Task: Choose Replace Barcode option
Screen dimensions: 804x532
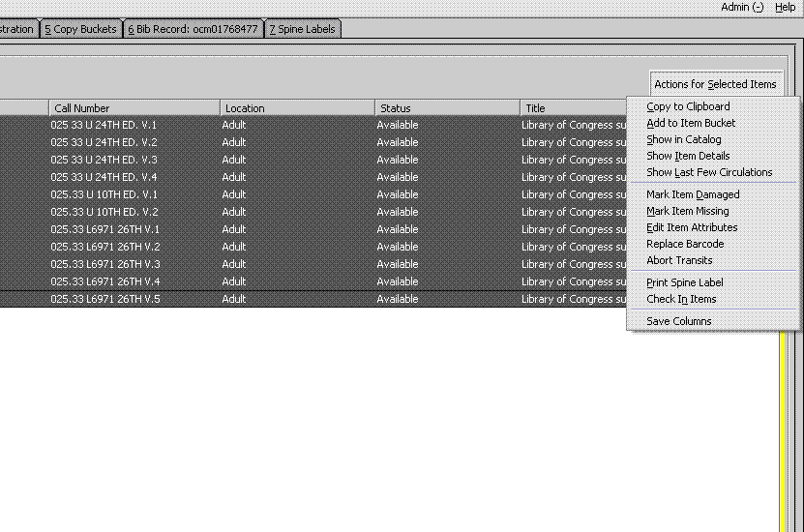Action: coord(685,244)
